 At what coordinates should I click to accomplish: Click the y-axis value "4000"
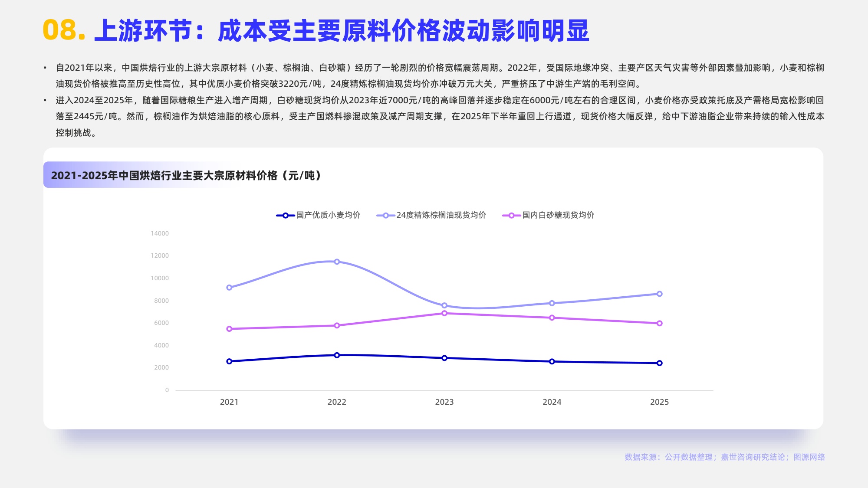[x=161, y=345]
